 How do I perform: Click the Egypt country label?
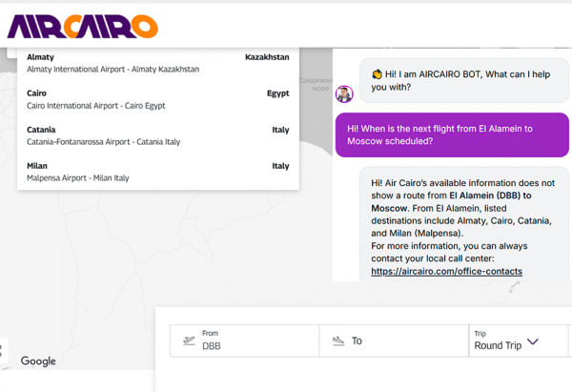[x=278, y=93]
